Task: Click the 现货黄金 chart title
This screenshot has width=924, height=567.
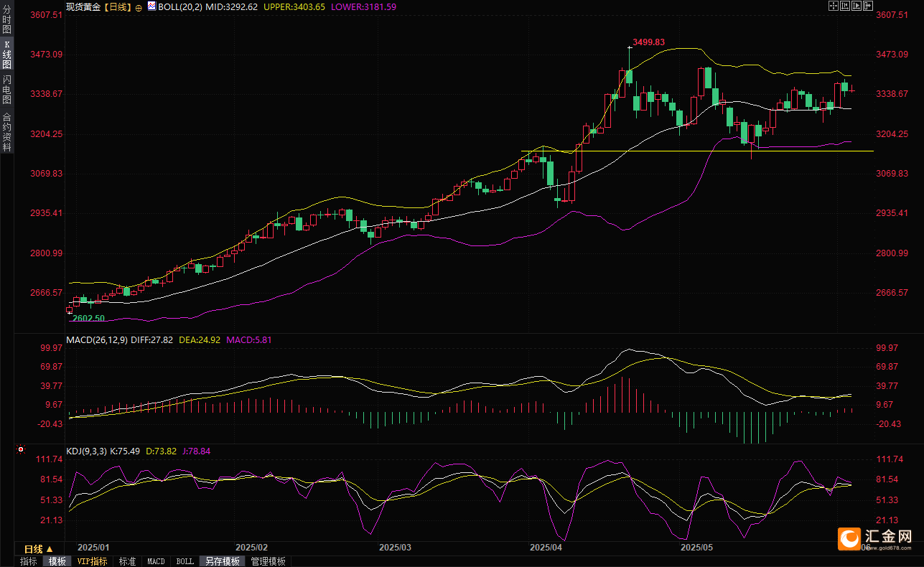Action: click(82, 6)
